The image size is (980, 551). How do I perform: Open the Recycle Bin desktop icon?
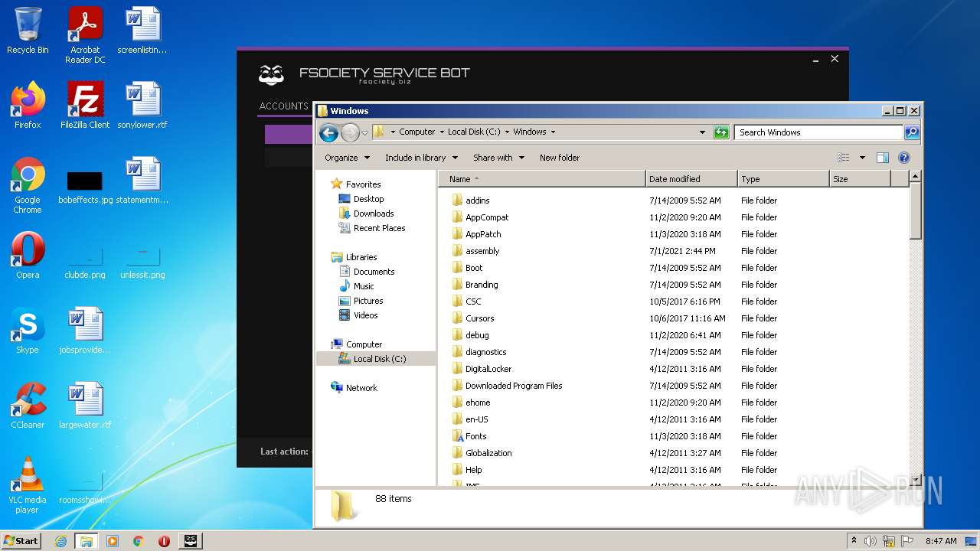28,31
